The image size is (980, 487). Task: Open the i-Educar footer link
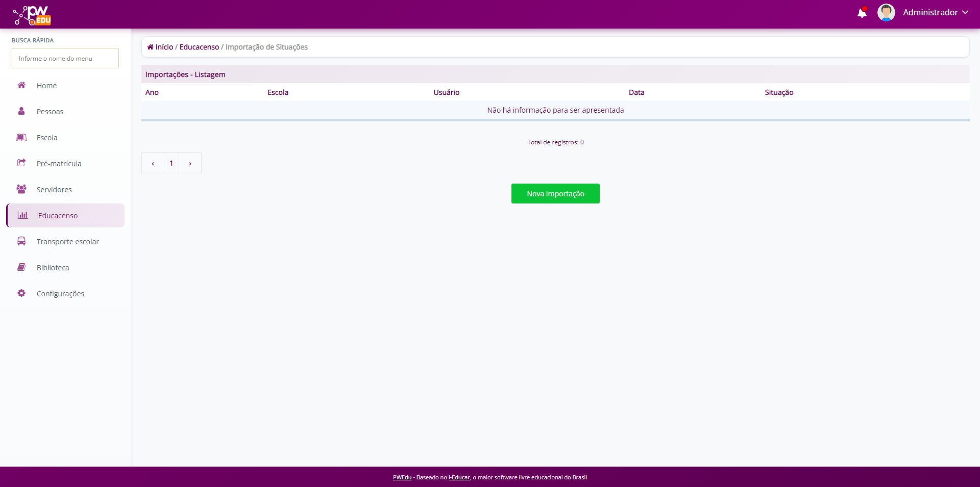pyautogui.click(x=459, y=477)
